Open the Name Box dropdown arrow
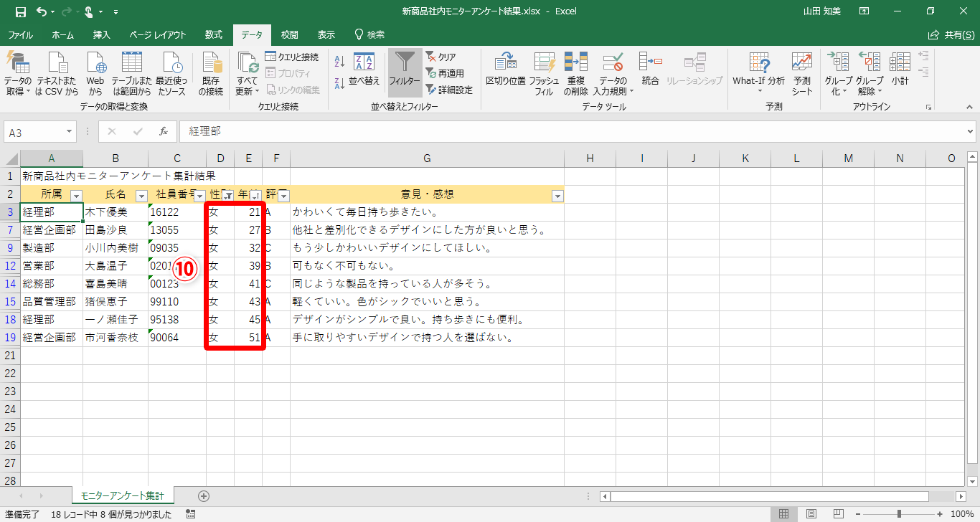Image resolution: width=980 pixels, height=522 pixels. point(69,131)
